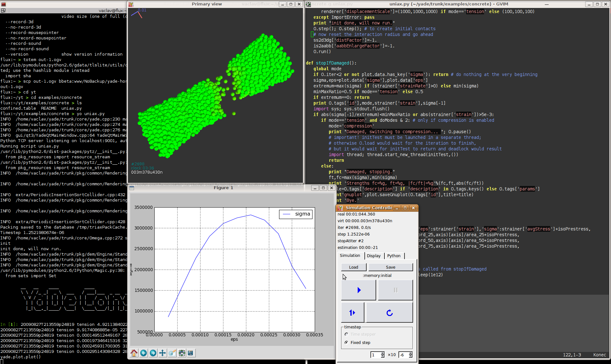Click the Save button in Simulation Controller
The image size is (611, 364).
390,267
